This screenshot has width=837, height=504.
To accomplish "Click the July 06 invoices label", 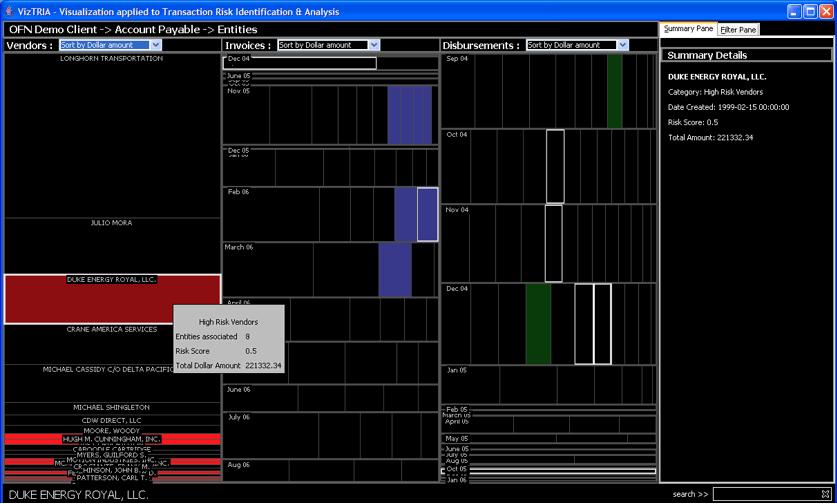I will [x=239, y=418].
